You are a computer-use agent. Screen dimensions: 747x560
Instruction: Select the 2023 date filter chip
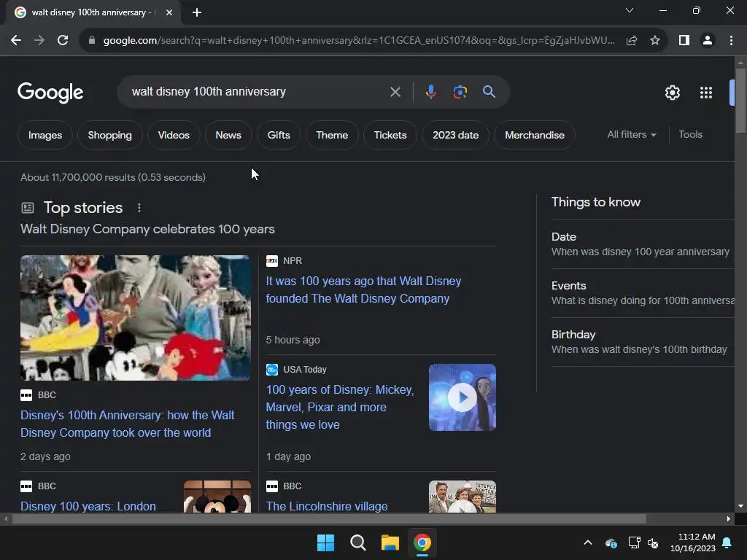(455, 135)
